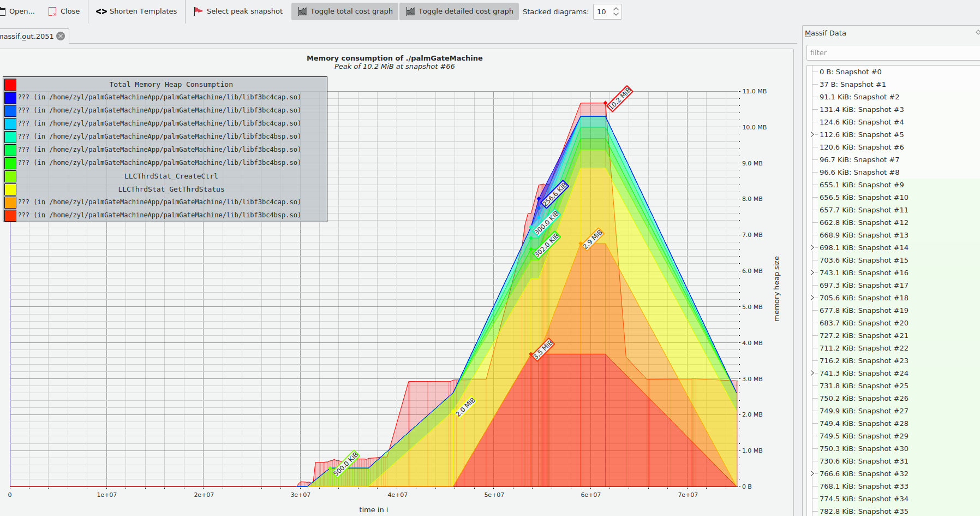
Task: Click LLCThrdStat_CreateCtrl legend entry
Action: [171, 176]
